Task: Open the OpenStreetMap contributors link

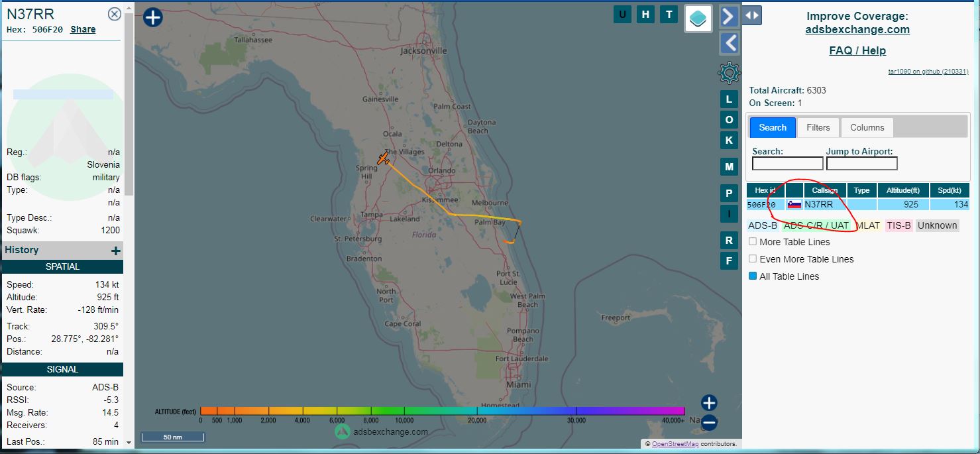Action: [675, 444]
